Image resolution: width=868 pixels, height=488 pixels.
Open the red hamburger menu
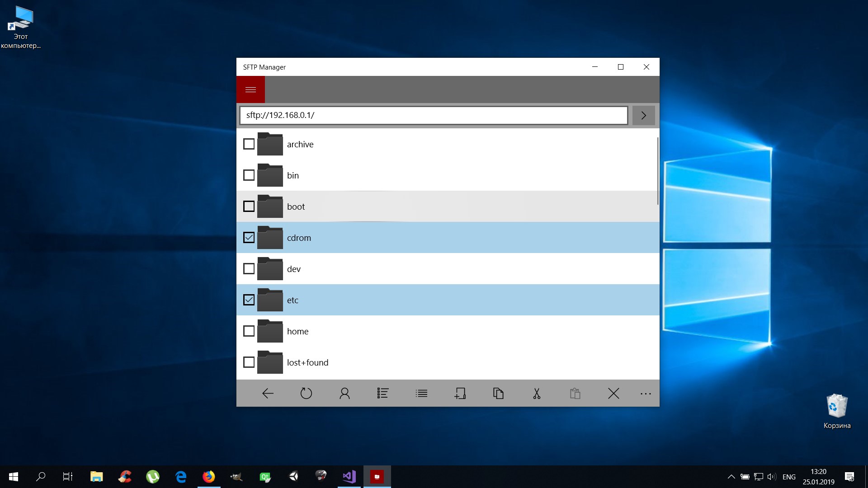[x=250, y=89]
